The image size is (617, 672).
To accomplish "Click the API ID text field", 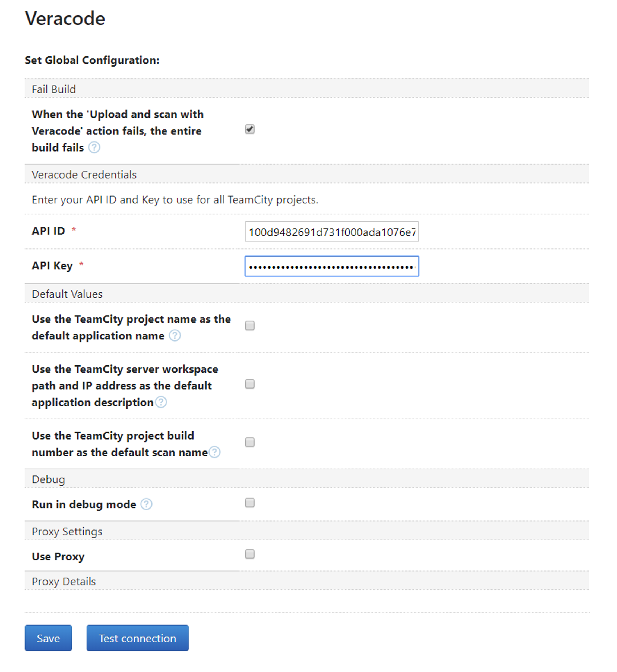I will coord(331,232).
